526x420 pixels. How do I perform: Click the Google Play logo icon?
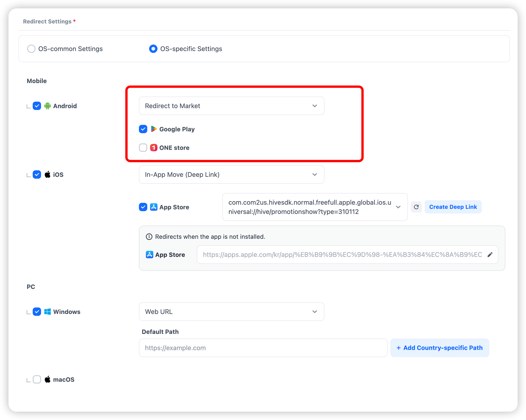click(154, 129)
